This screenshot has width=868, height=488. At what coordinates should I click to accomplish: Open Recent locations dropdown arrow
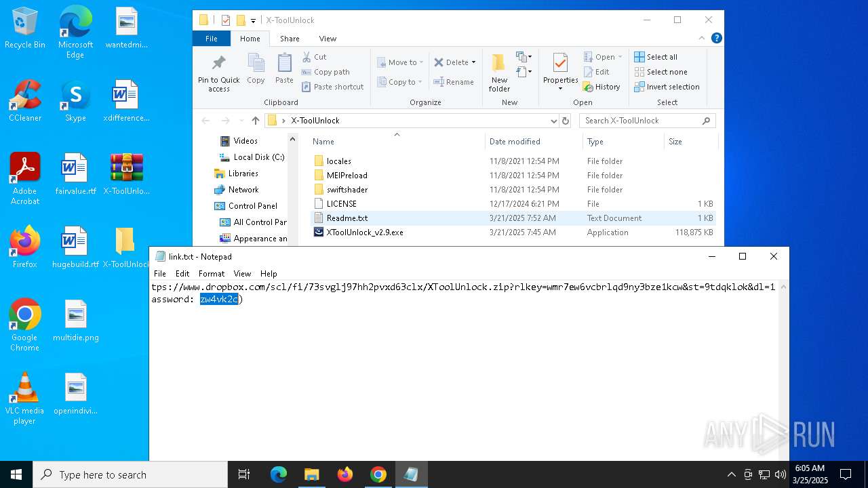click(241, 121)
